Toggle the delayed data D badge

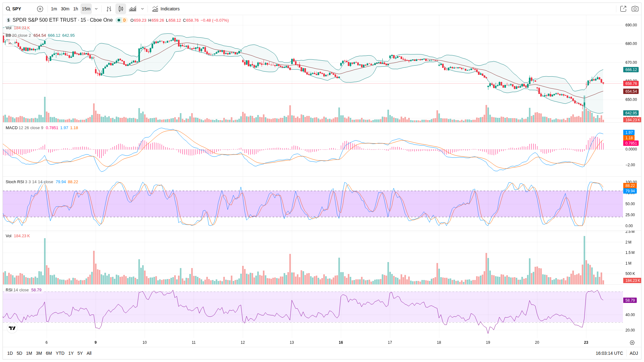pos(125,20)
